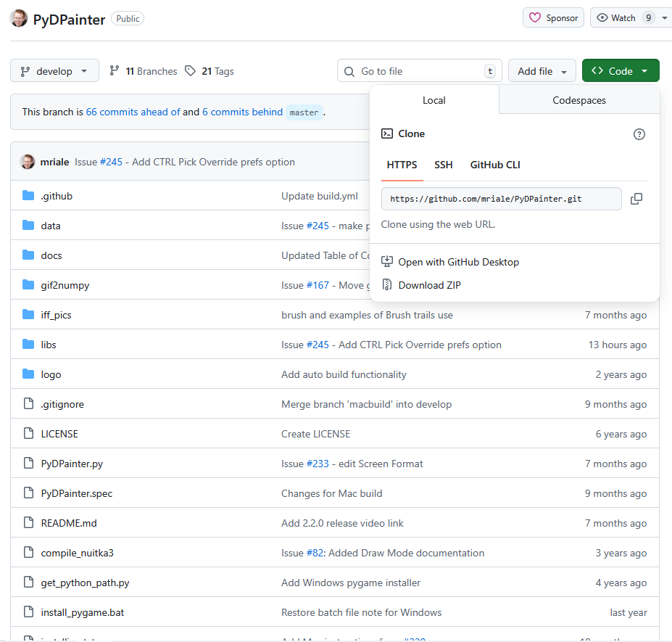Open the develop branch selector dropdown
Screen dimensions: 672x642
(x=54, y=71)
